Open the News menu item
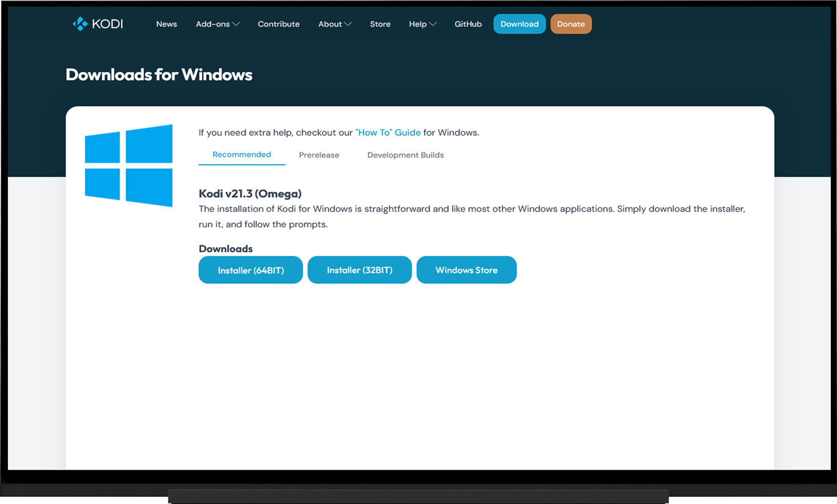 167,24
